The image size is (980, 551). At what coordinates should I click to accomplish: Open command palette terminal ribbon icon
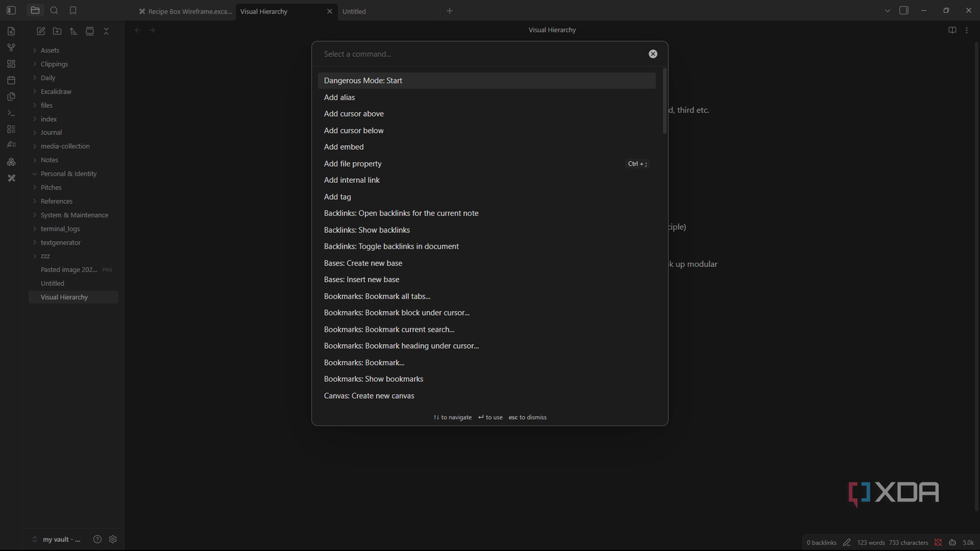click(x=11, y=113)
